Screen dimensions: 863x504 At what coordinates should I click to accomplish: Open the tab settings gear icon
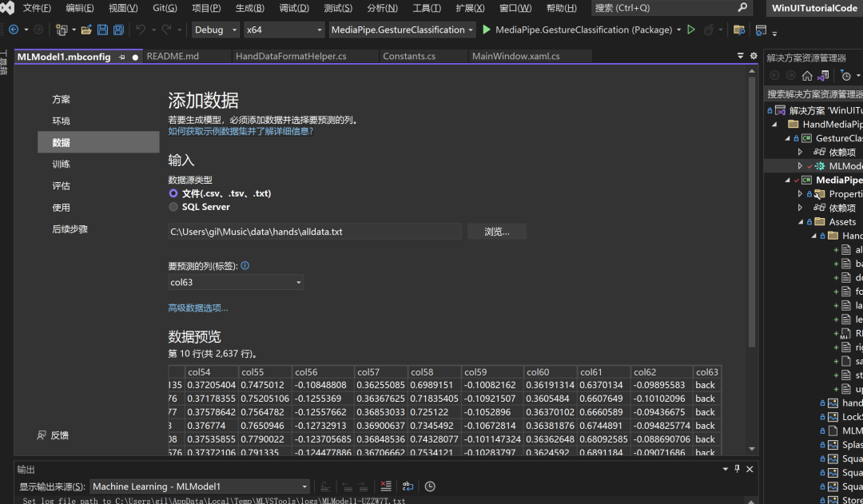[x=754, y=56]
